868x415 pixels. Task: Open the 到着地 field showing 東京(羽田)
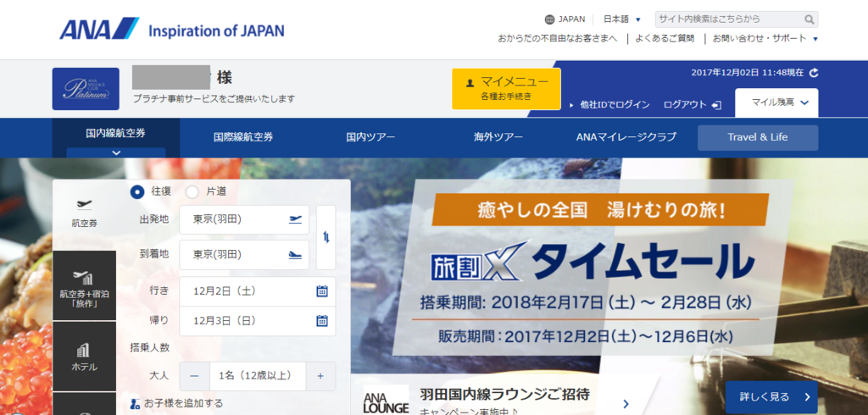pyautogui.click(x=244, y=255)
